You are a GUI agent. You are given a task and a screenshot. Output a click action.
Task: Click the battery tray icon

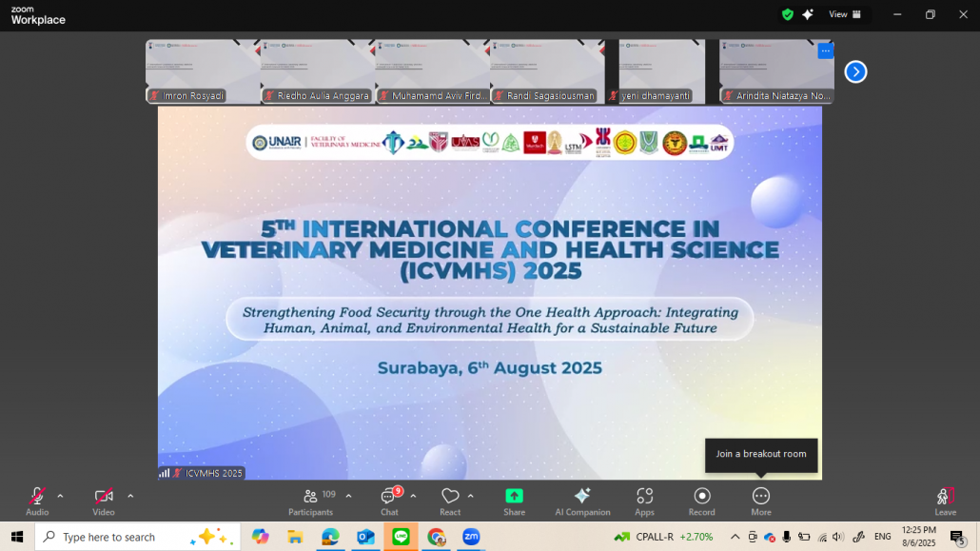click(804, 537)
